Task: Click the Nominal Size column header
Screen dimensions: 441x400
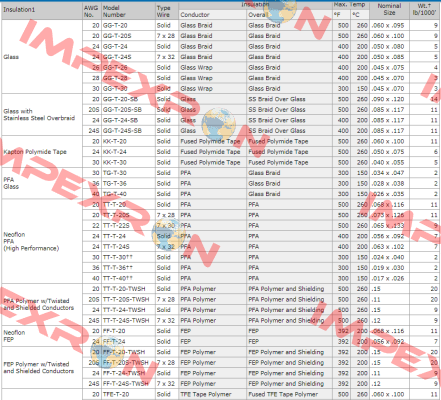Action: pyautogui.click(x=389, y=9)
